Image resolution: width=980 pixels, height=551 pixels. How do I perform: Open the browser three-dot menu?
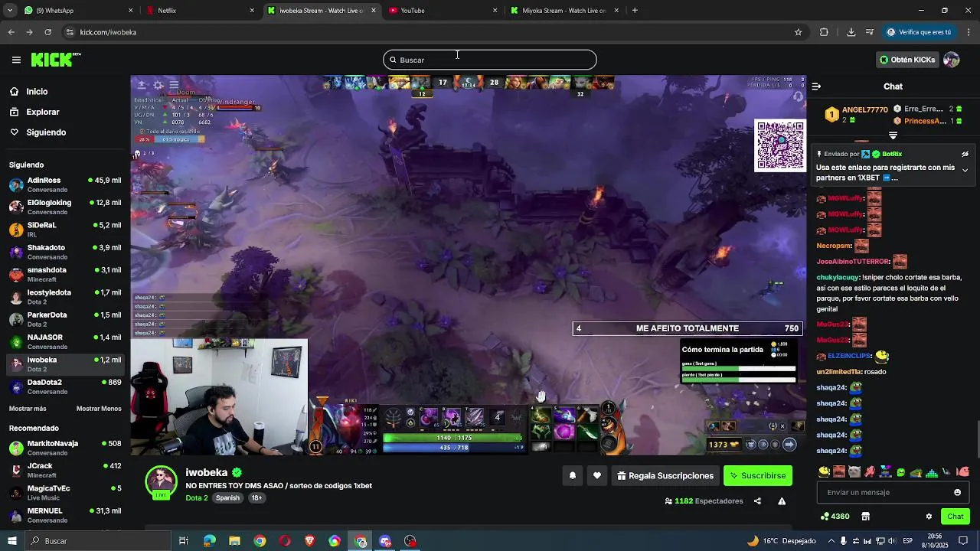pyautogui.click(x=969, y=32)
